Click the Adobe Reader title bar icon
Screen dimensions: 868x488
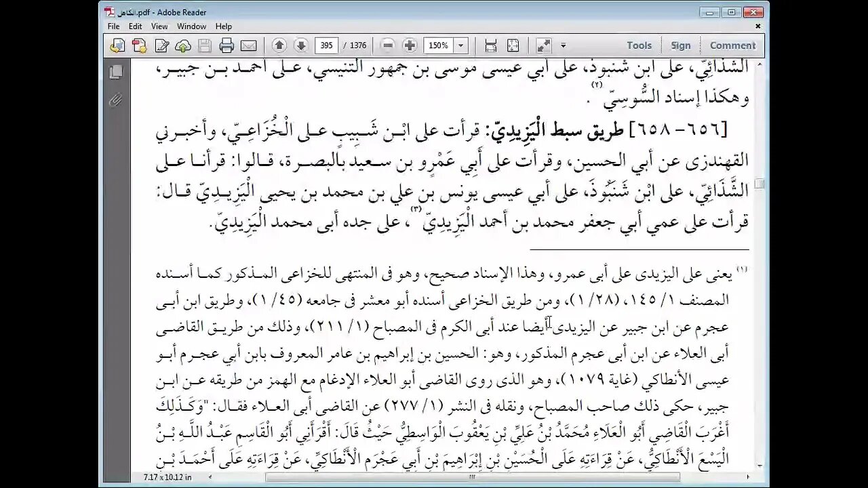(109, 12)
